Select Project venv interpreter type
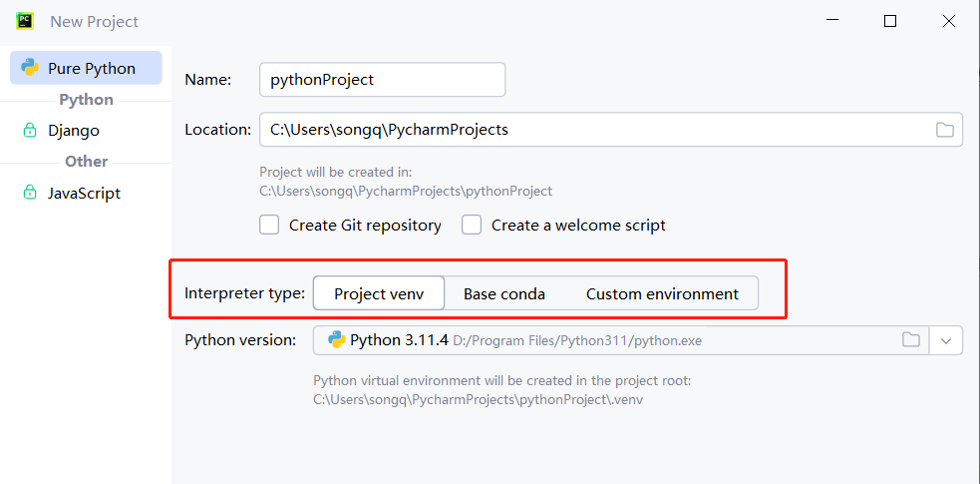Screen dimensions: 980x484 [x=378, y=293]
